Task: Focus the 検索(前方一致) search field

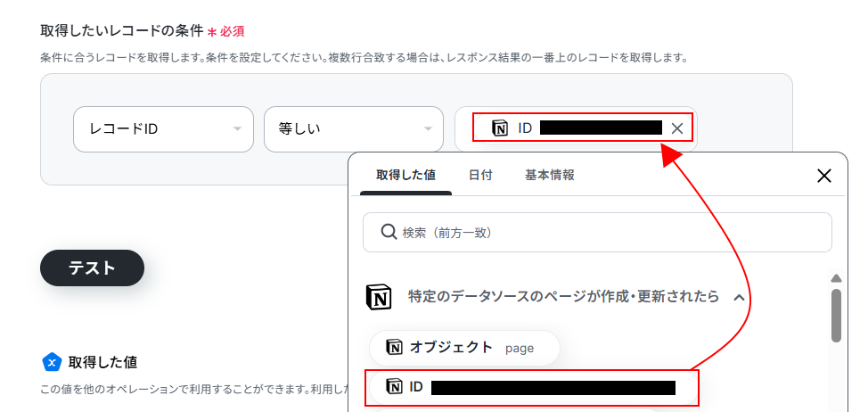Action: tap(597, 233)
